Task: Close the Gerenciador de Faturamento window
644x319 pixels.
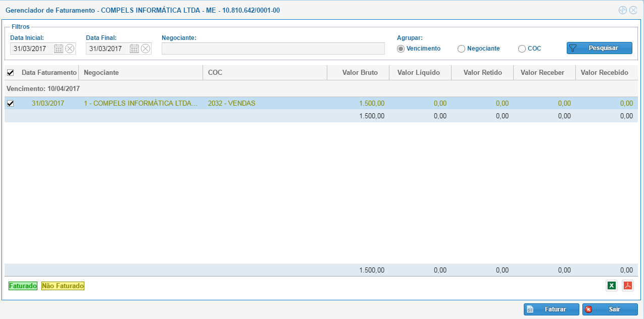Action: [633, 10]
